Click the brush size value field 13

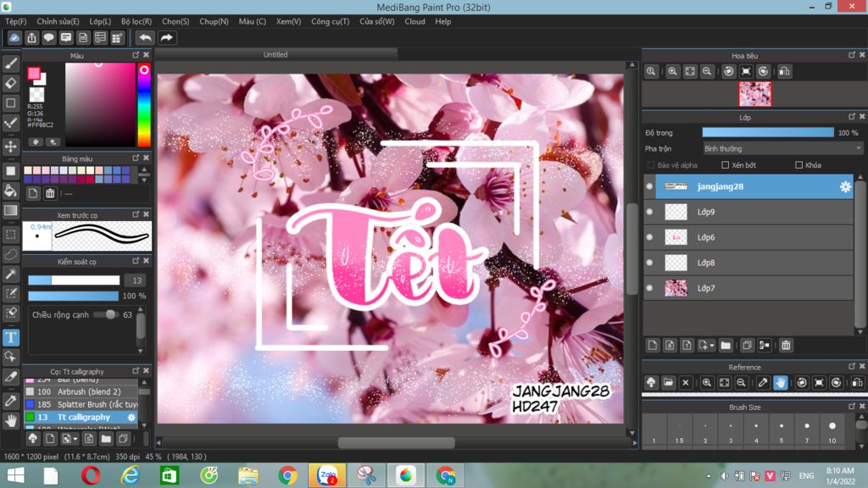coord(136,280)
